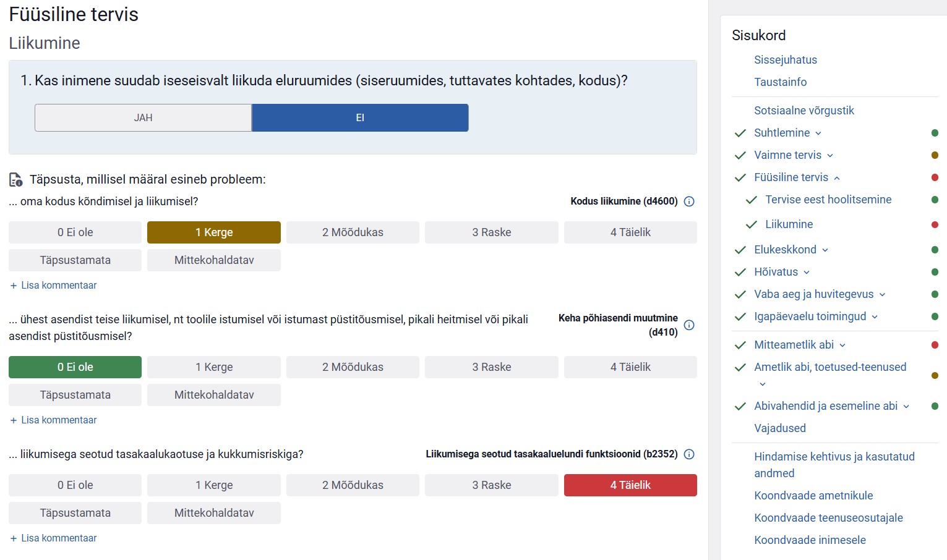The width and height of the screenshot is (947, 560).
Task: Go to Tervise eest hoolitsemine subsection
Action: 828,200
